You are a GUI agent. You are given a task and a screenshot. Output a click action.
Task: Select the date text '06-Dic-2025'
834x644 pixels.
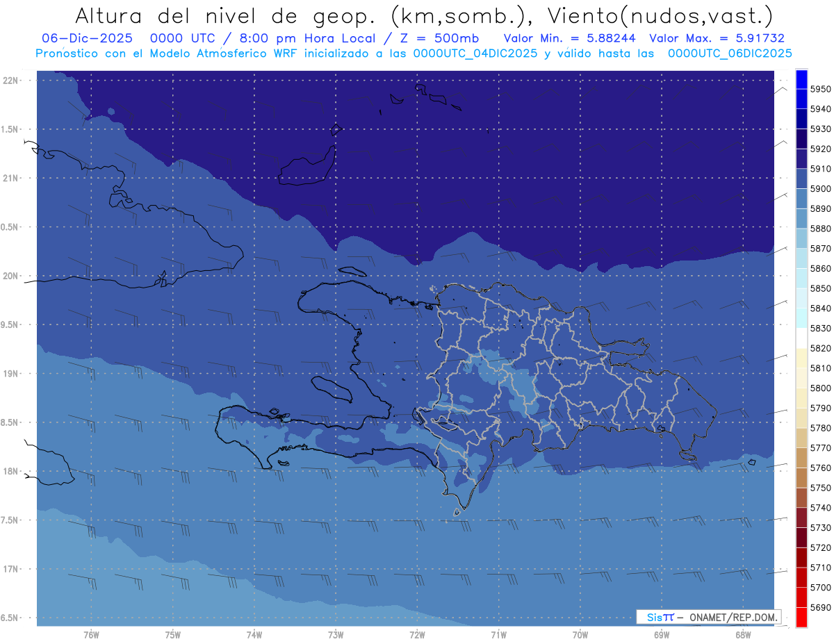pos(88,38)
